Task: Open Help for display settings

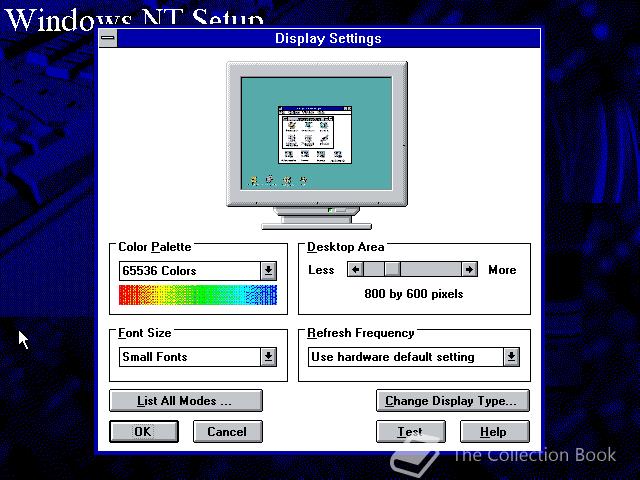Action: pyautogui.click(x=495, y=431)
